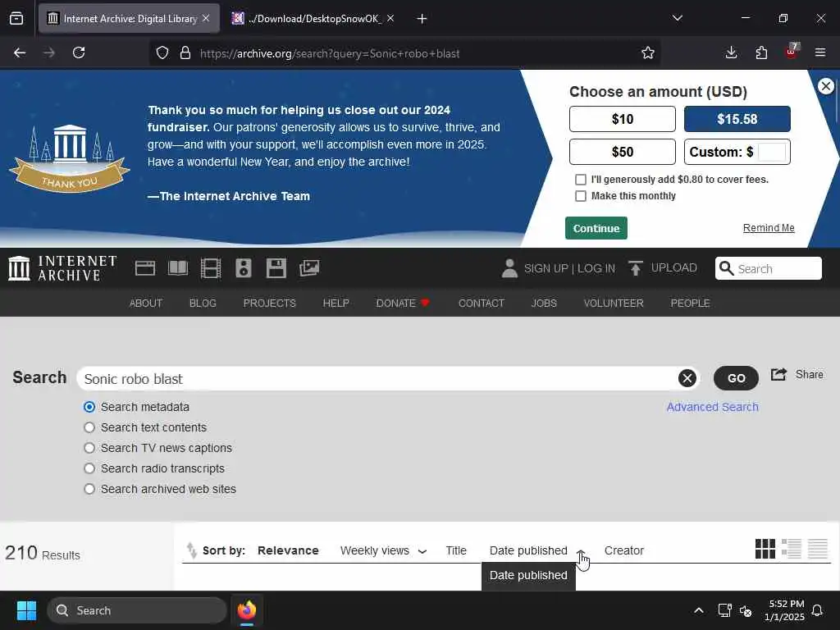Open the DONATE menu item
Viewport: 840px width, 630px height.
[403, 304]
